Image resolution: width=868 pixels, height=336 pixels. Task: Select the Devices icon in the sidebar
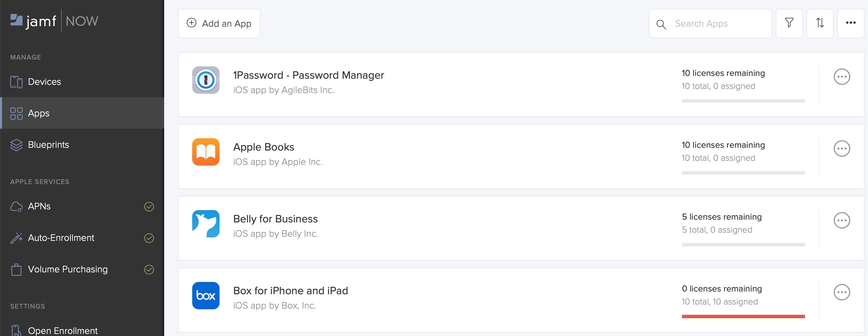point(16,81)
